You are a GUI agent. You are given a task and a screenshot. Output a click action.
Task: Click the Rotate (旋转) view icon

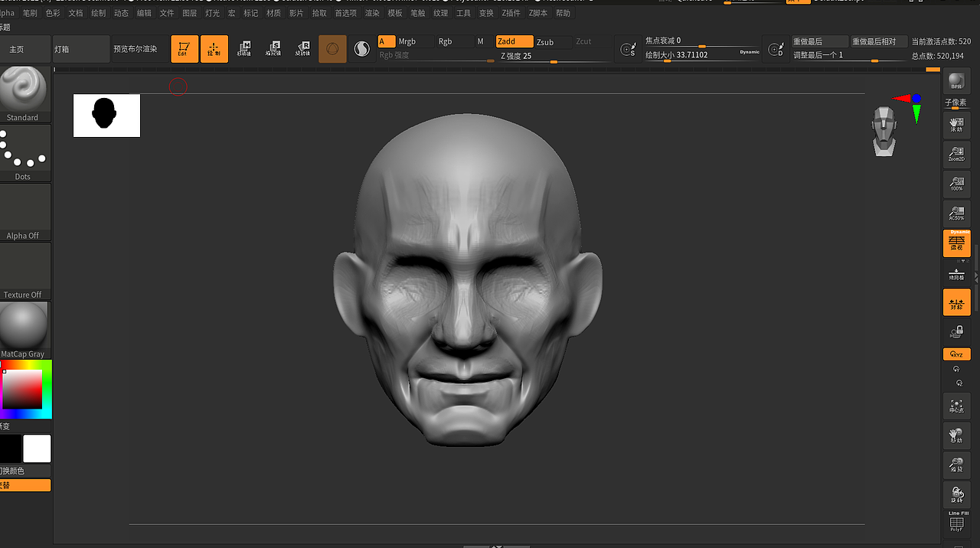tap(956, 494)
